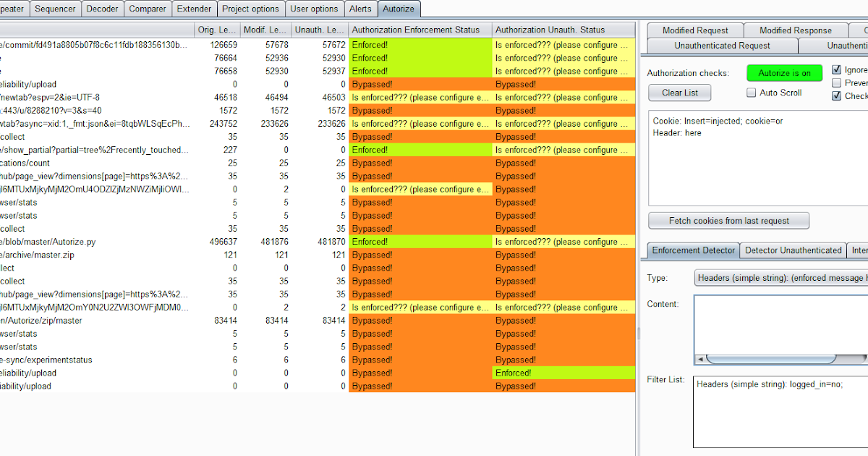The width and height of the screenshot is (868, 456).
Task: View the Alerts tab
Action: point(360,9)
